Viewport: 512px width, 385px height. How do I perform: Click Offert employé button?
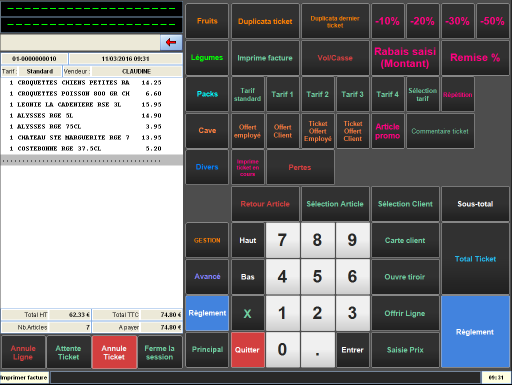248,131
